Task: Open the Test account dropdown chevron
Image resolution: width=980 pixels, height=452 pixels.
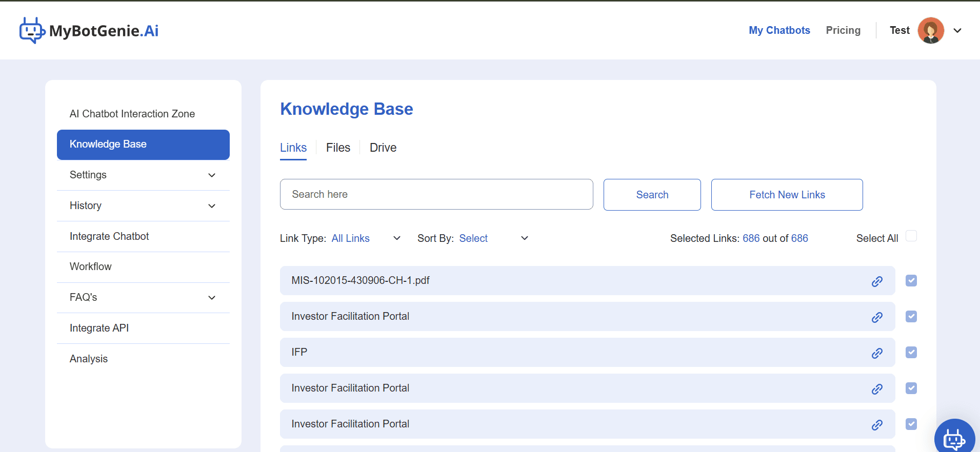Action: 957,31
